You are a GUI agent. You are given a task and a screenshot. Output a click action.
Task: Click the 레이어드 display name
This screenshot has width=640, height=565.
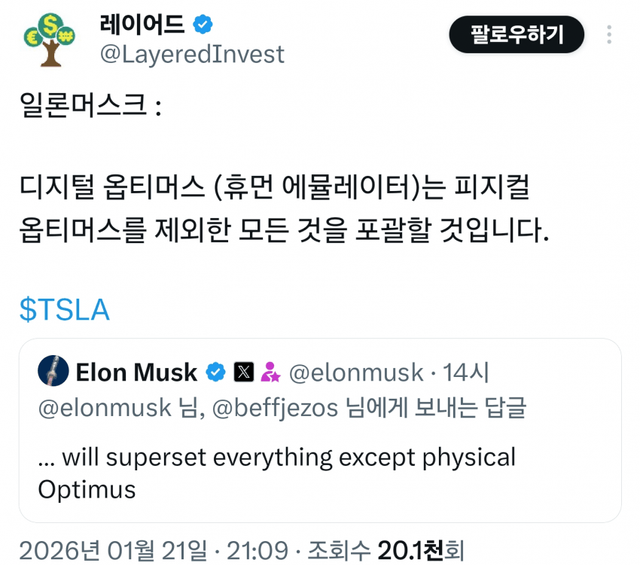140,24
